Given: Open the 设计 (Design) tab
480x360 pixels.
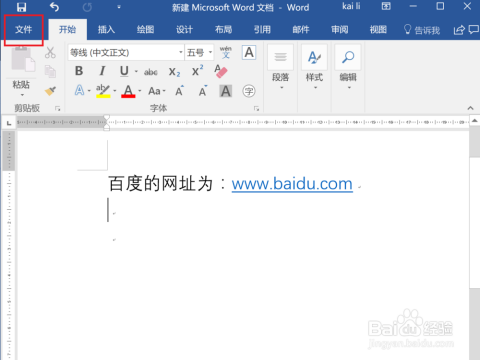Looking at the screenshot, I should (x=184, y=30).
